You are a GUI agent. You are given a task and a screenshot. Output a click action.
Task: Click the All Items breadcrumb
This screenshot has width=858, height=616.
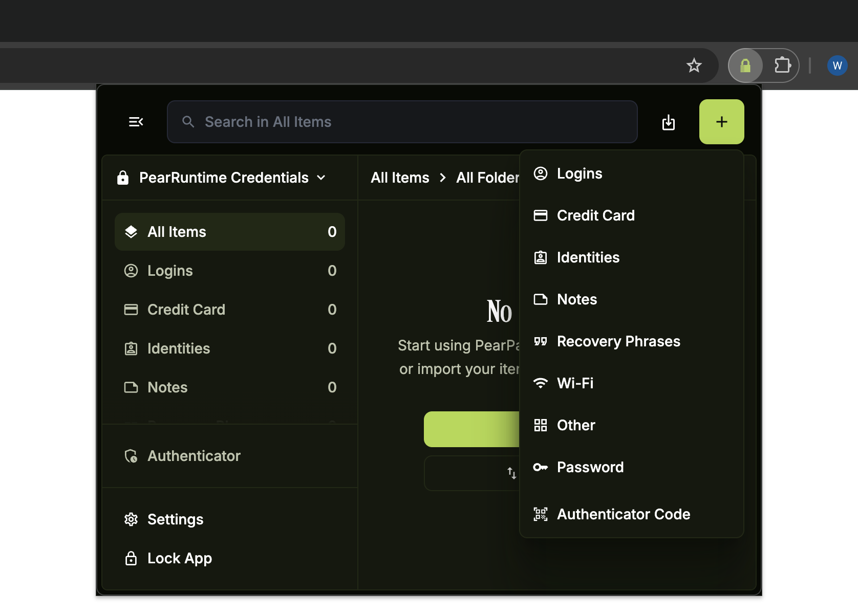pos(400,178)
